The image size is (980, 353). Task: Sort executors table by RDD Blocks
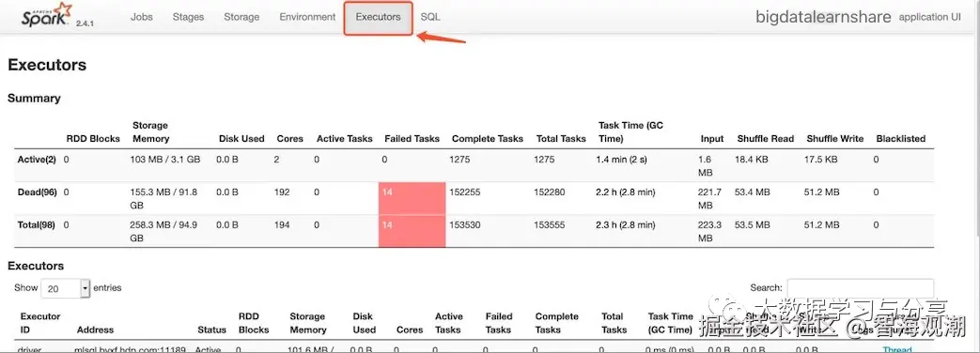[x=253, y=322]
